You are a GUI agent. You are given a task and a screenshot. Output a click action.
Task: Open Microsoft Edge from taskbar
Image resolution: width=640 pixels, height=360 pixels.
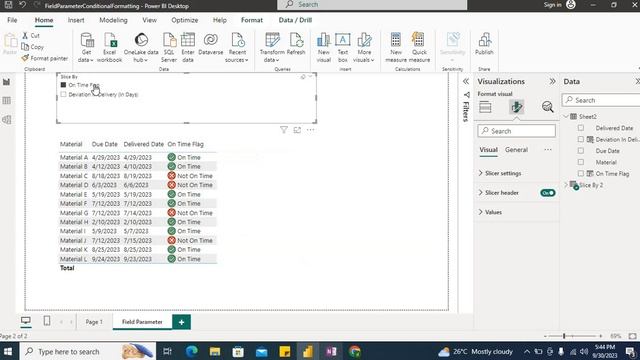(x=191, y=351)
